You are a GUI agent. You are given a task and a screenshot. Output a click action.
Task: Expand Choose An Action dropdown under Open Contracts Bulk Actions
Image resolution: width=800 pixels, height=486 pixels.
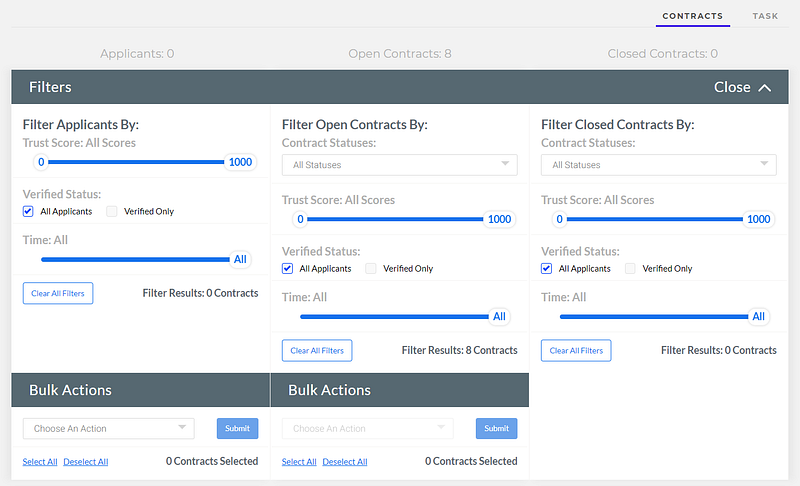(x=367, y=428)
